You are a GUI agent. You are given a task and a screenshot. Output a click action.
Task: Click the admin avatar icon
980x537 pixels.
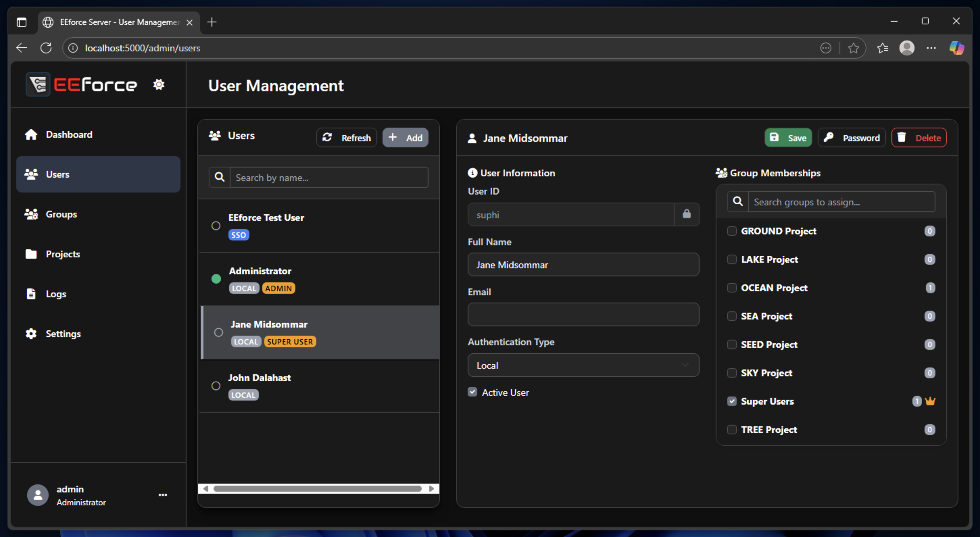(x=38, y=495)
